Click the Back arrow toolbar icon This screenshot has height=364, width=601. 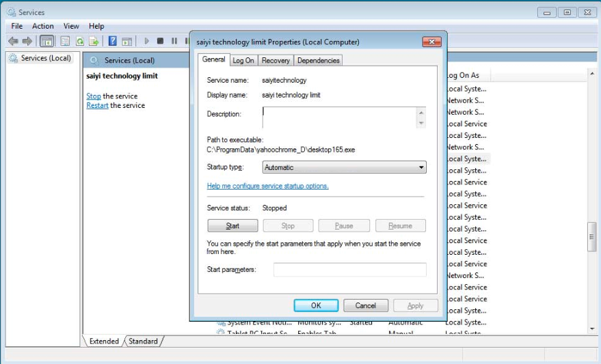[x=13, y=41]
